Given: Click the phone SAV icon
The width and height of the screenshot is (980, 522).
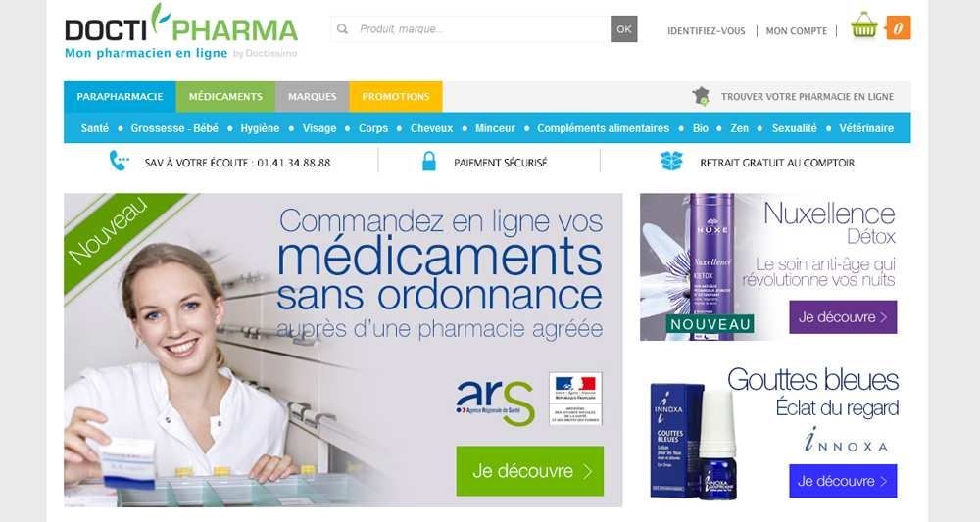Looking at the screenshot, I should [x=119, y=161].
